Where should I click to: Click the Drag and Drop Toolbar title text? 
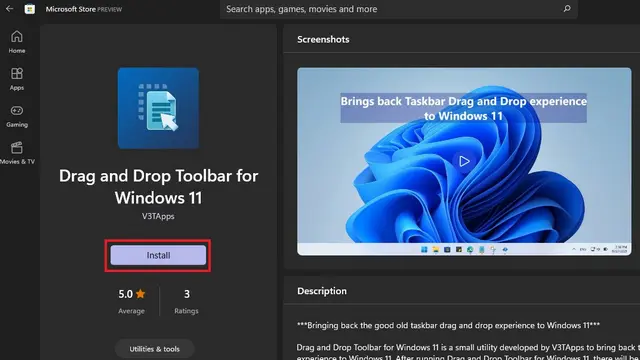click(158, 187)
